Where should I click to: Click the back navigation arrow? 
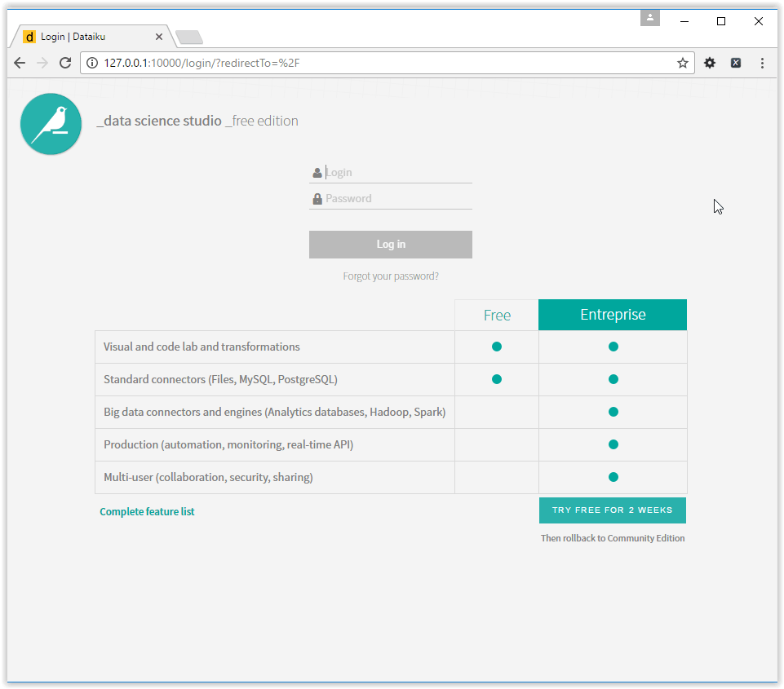tap(20, 63)
